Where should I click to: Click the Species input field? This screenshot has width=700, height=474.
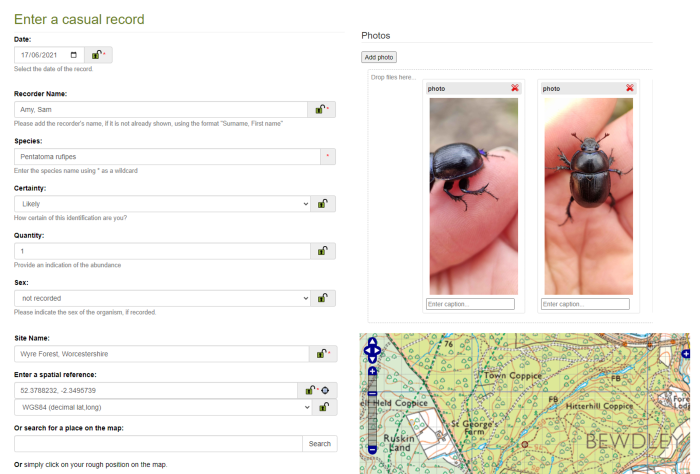click(x=165, y=157)
